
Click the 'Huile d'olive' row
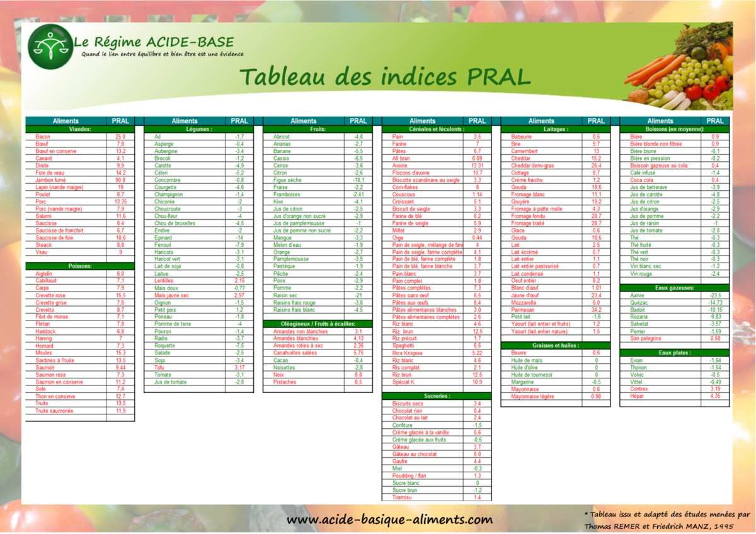[556, 367]
